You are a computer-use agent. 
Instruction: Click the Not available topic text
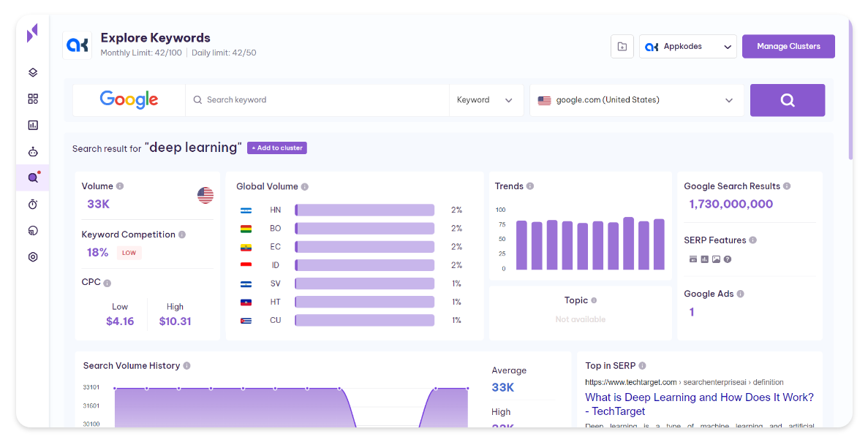pos(580,319)
